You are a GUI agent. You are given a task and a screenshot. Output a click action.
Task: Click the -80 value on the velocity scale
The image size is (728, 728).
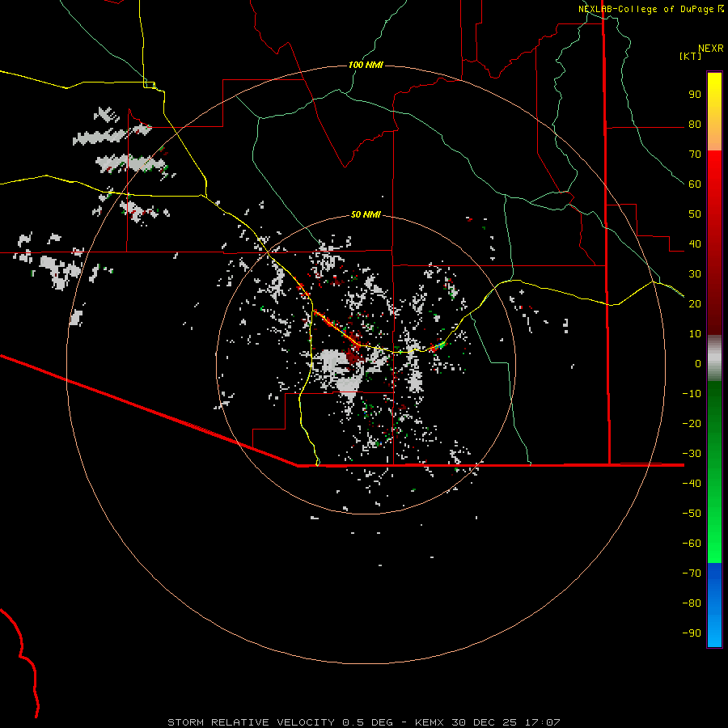tap(692, 603)
